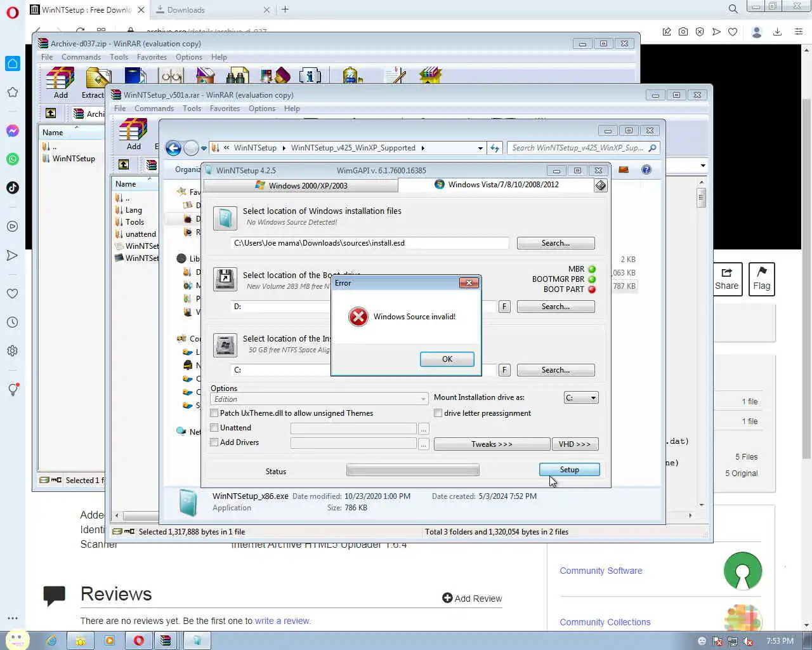Open Opera downloads arrow icon
The width and height of the screenshot is (812, 650).
(777, 32)
